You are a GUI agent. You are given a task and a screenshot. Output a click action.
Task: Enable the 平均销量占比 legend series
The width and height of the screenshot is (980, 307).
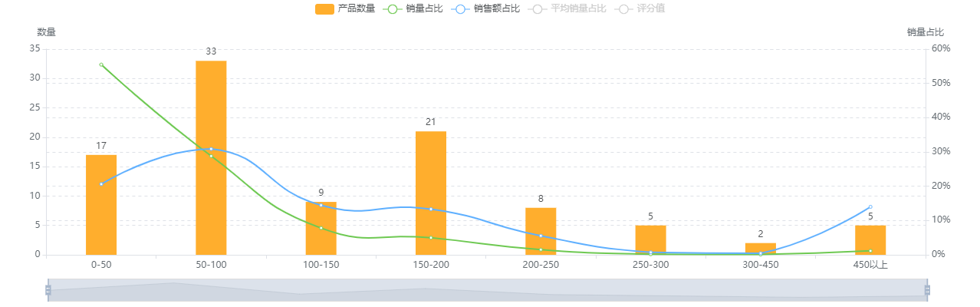pos(568,8)
